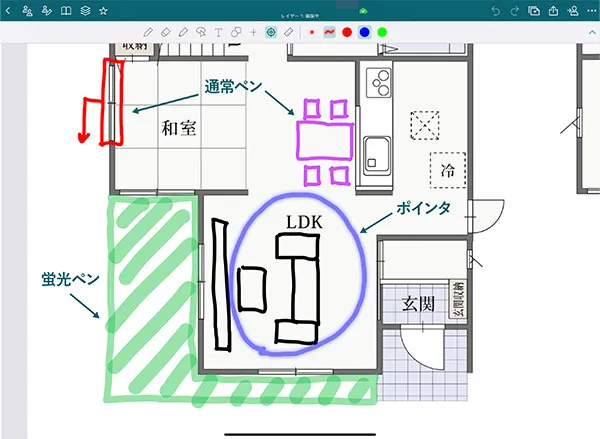Undo the last stroke
Viewport: 600px width, 439px height.
[x=496, y=11]
